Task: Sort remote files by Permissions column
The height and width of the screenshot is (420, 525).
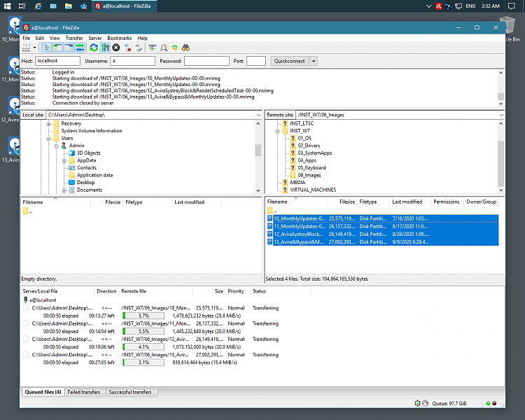Action: (x=447, y=202)
